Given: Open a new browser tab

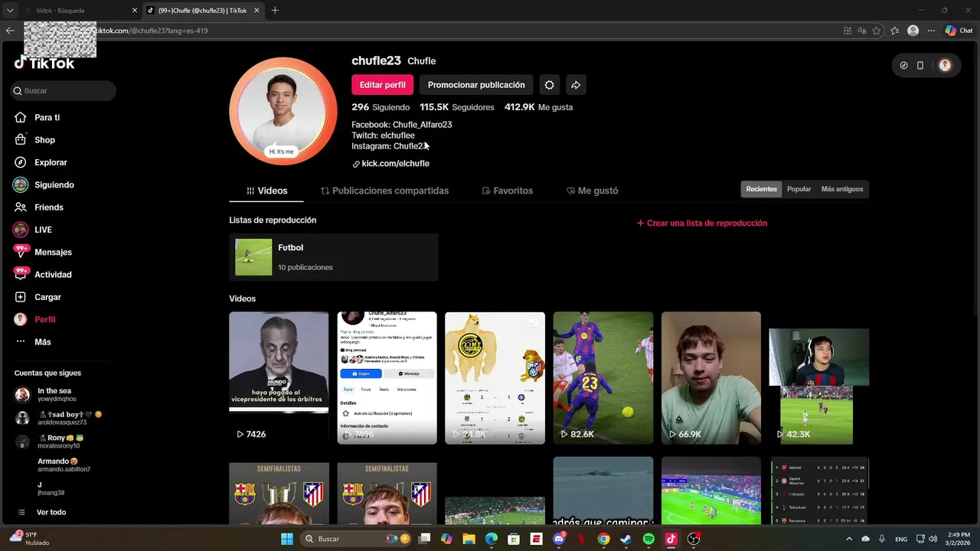Looking at the screenshot, I should pos(275,11).
